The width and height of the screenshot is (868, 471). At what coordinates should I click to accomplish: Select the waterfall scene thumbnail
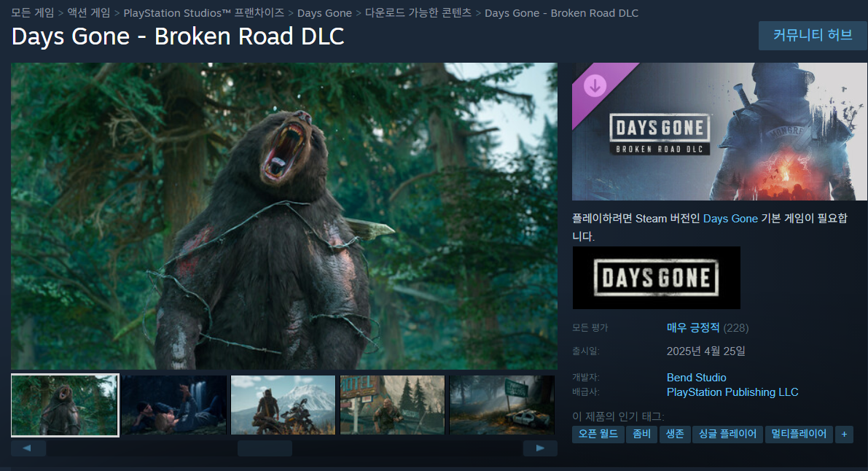[x=174, y=405]
